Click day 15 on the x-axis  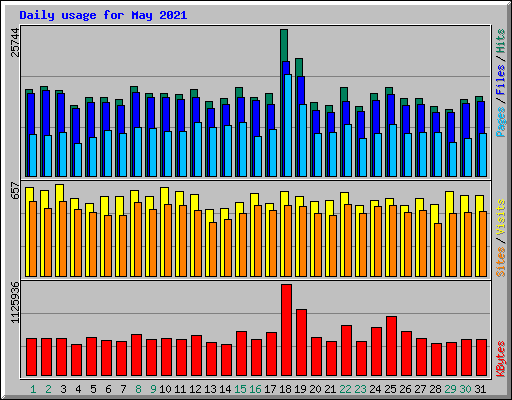click(240, 389)
